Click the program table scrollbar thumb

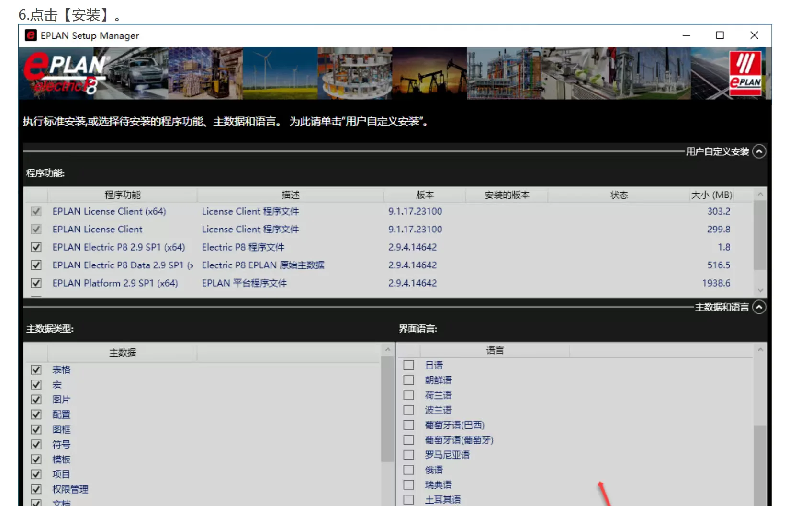click(760, 235)
